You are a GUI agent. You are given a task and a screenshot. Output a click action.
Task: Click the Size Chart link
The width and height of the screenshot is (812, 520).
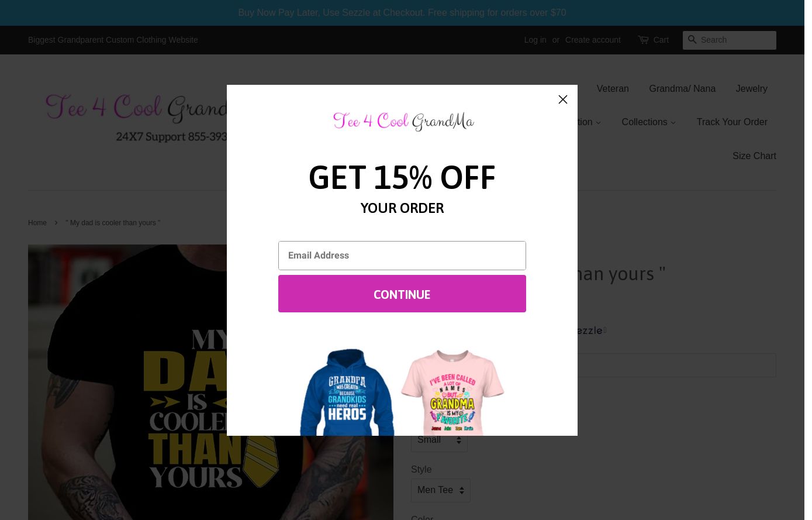[754, 156]
